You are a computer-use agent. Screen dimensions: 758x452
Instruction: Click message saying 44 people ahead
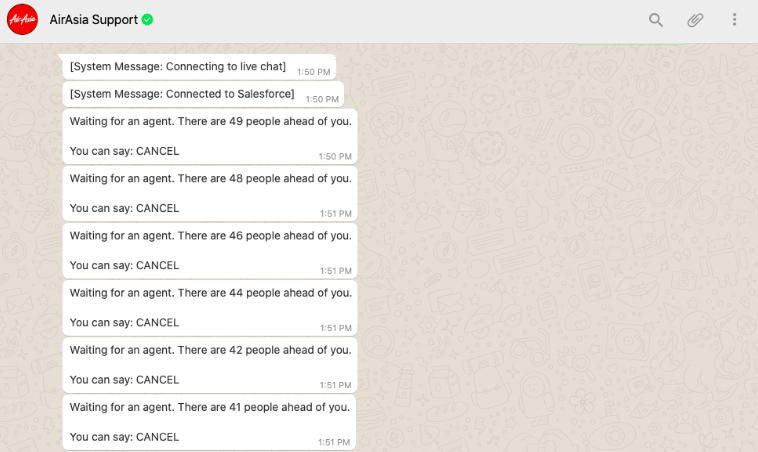click(210, 307)
